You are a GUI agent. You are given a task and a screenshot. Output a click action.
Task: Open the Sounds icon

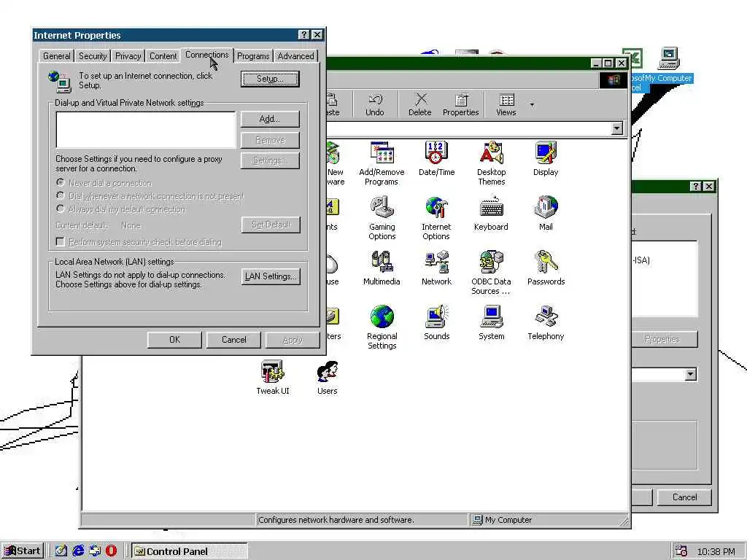coord(436,322)
